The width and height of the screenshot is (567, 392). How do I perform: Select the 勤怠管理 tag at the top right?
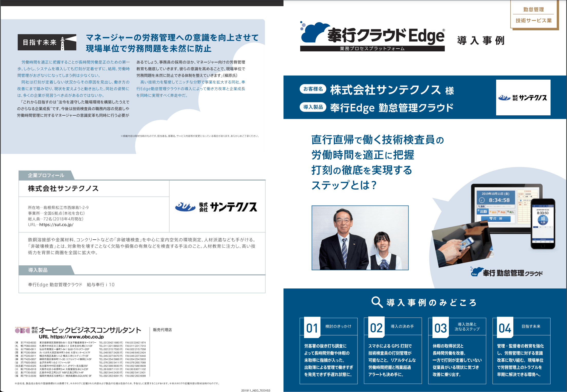pyautogui.click(x=533, y=10)
